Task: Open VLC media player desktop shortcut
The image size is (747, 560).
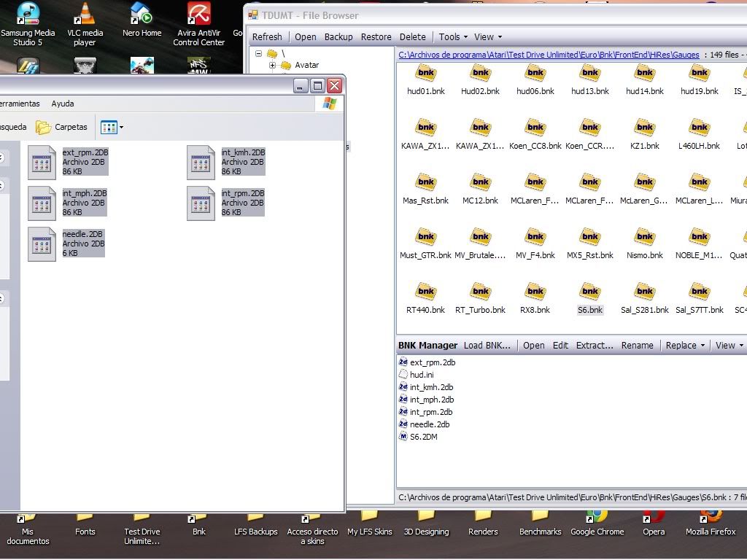Action: pos(85,23)
